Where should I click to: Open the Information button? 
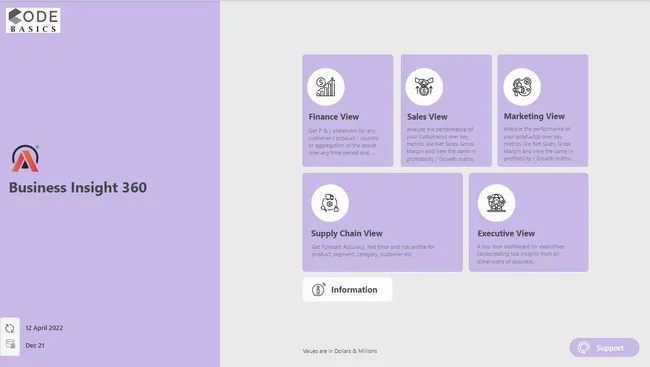347,289
